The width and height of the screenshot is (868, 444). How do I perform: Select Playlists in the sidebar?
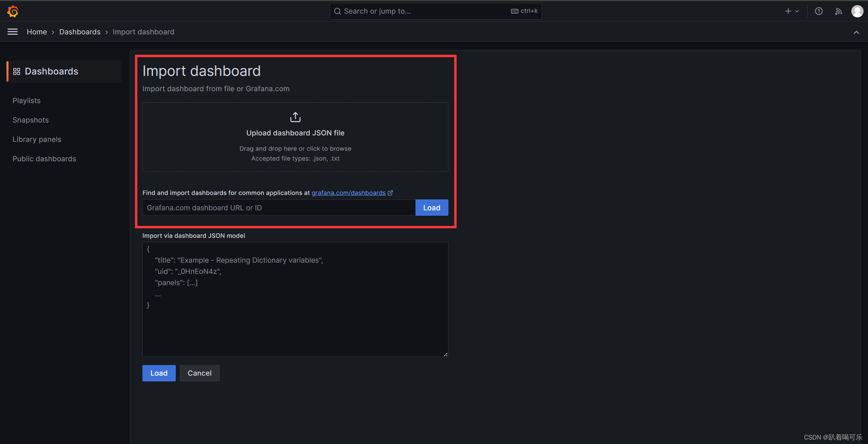(27, 100)
